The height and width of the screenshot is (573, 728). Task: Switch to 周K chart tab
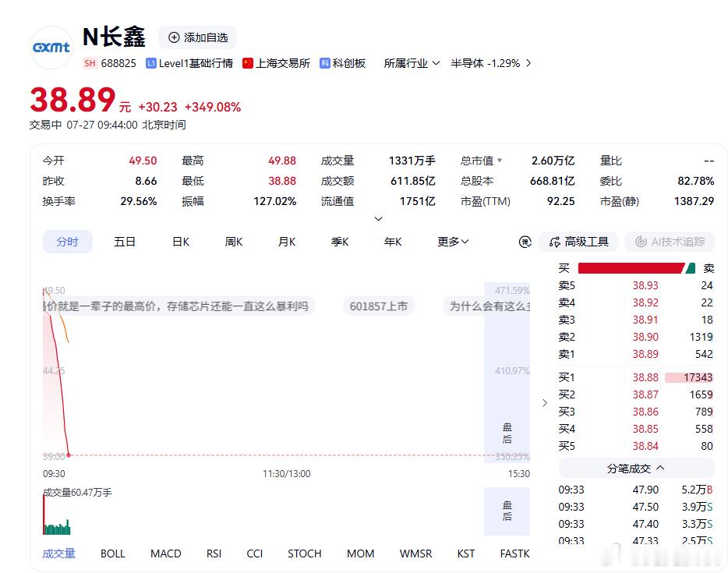pyautogui.click(x=234, y=242)
